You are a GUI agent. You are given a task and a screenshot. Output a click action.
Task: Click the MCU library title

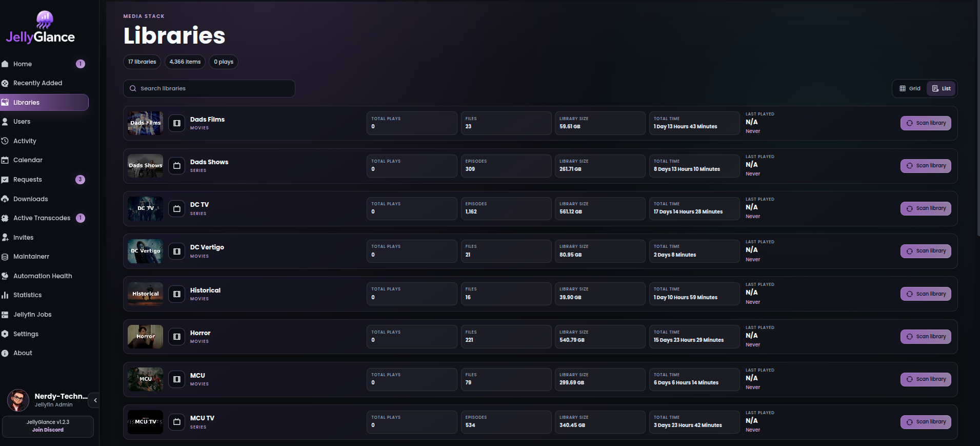[197, 376]
